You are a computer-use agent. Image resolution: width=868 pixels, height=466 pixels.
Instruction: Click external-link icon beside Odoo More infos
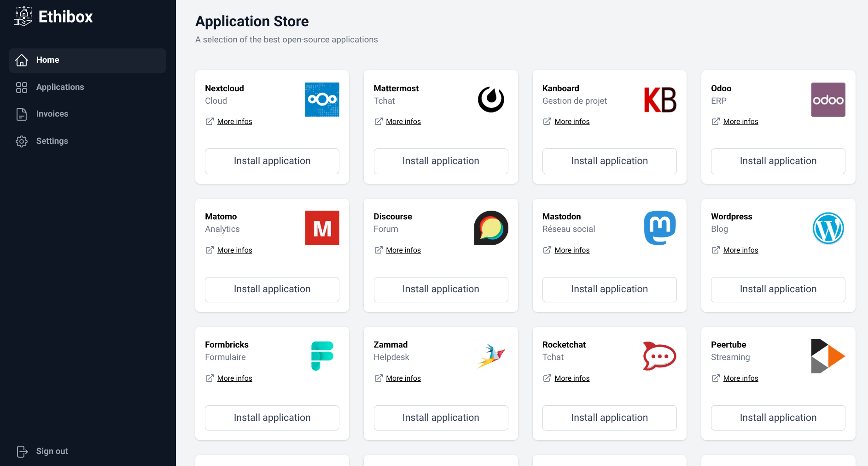[x=716, y=121]
